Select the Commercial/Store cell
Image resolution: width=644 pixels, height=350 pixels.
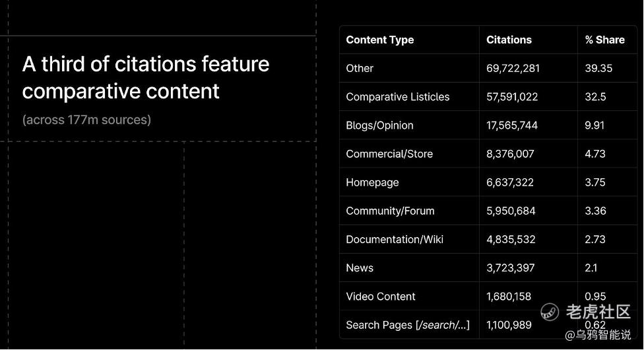tap(389, 154)
